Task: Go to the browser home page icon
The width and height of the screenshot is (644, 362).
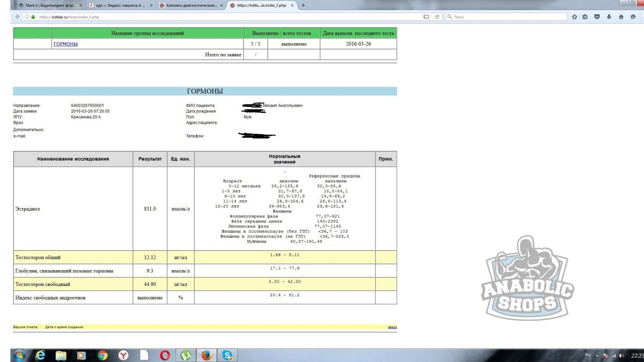Action: tap(621, 17)
